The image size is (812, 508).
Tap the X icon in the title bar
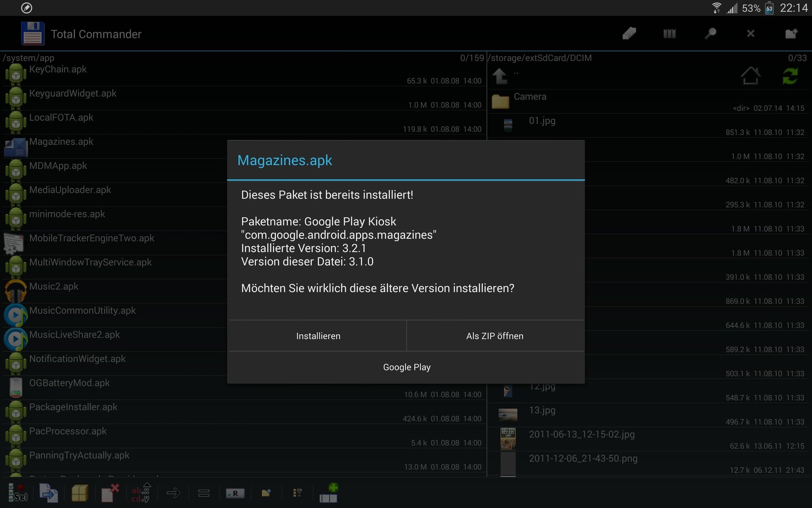[x=751, y=33]
